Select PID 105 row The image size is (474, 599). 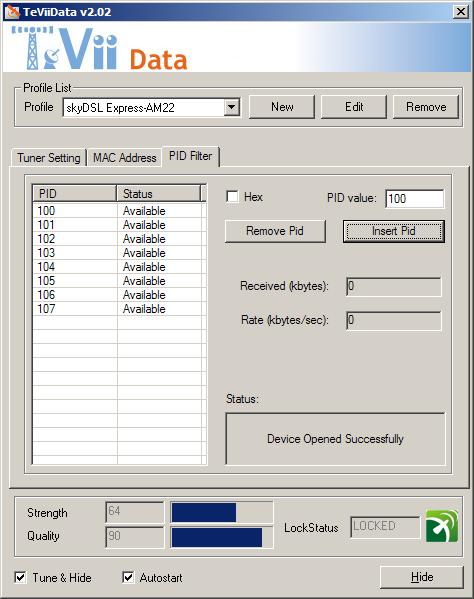pos(119,281)
